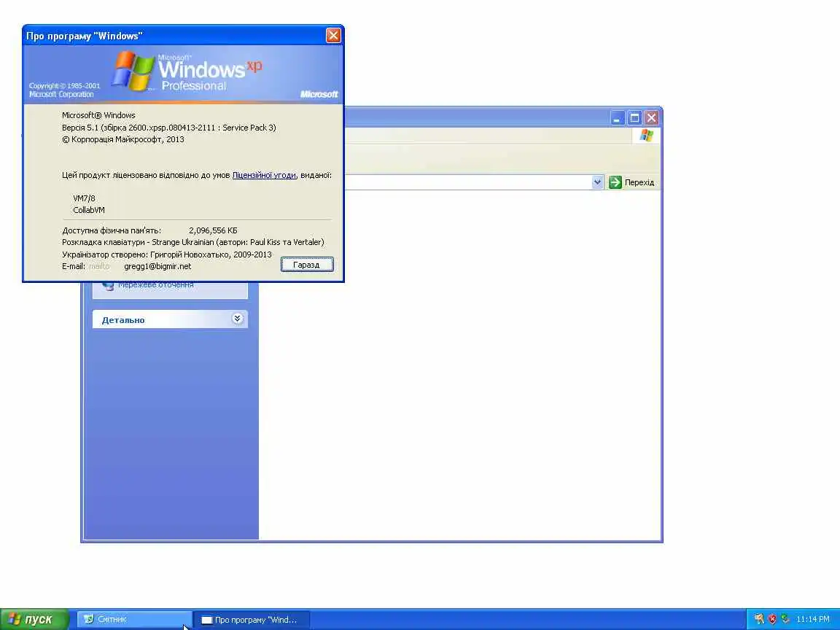Click the green safely-remove hardware tray icon
Screen dimensions: 840x630
(x=785, y=619)
